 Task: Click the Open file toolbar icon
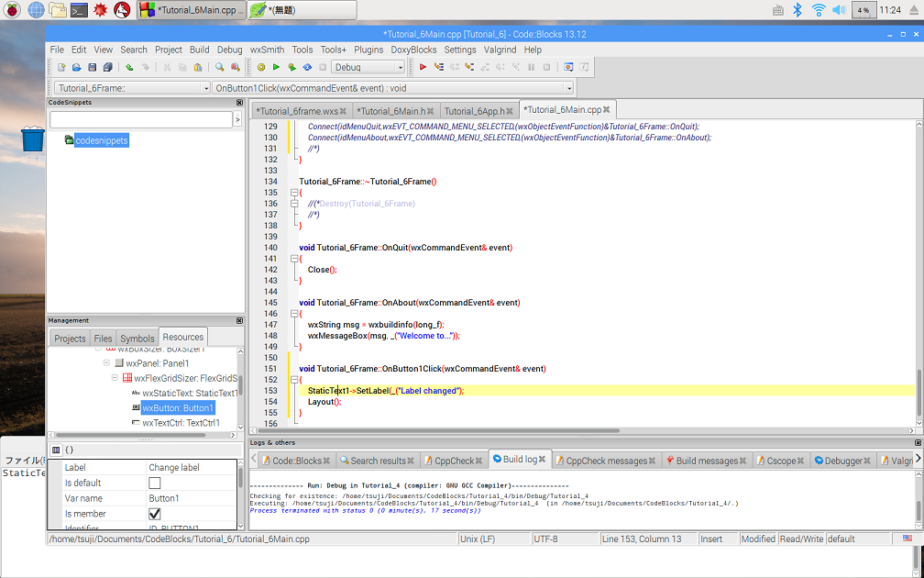[77, 67]
